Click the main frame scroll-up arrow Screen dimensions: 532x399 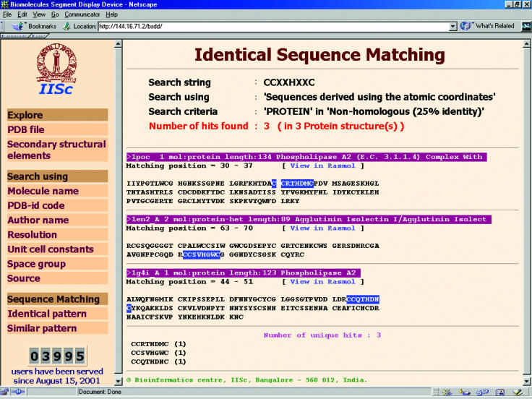(526, 43)
